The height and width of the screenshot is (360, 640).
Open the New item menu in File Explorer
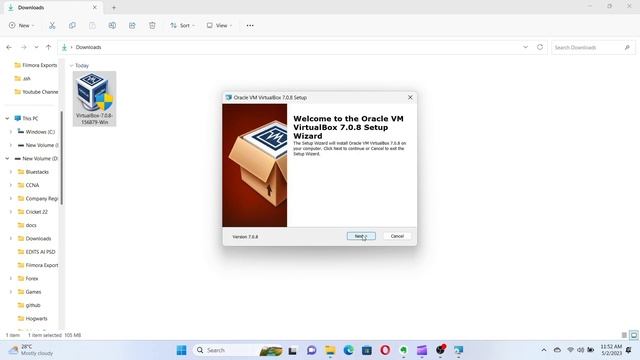22,25
